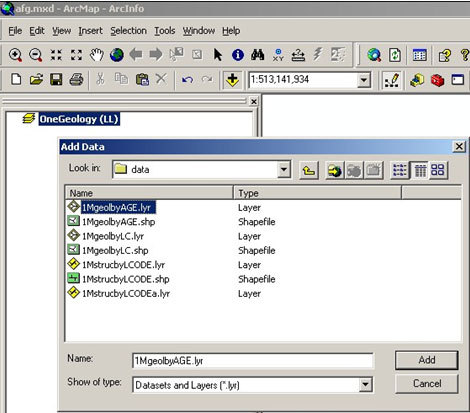Open the Tools menu
Image resolution: width=470 pixels, height=413 pixels.
tap(164, 31)
